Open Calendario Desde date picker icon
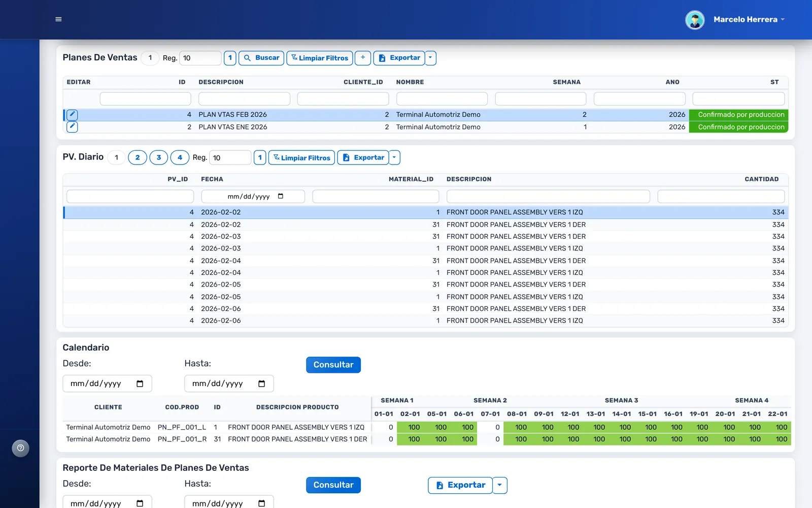 [x=140, y=384]
